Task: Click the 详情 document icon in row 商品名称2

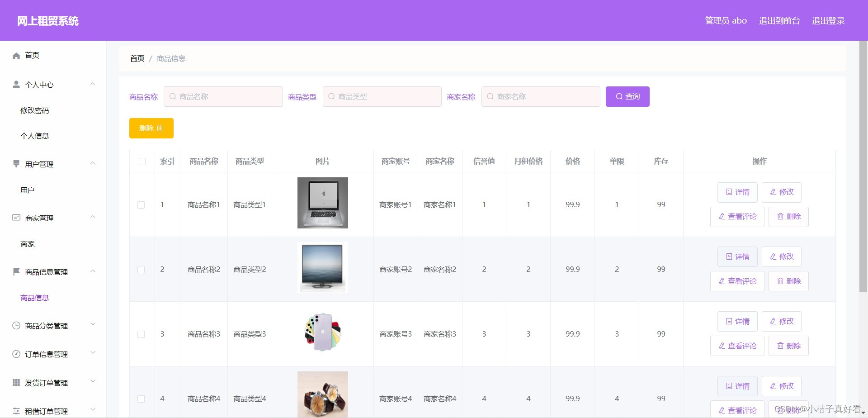Action: coord(729,257)
